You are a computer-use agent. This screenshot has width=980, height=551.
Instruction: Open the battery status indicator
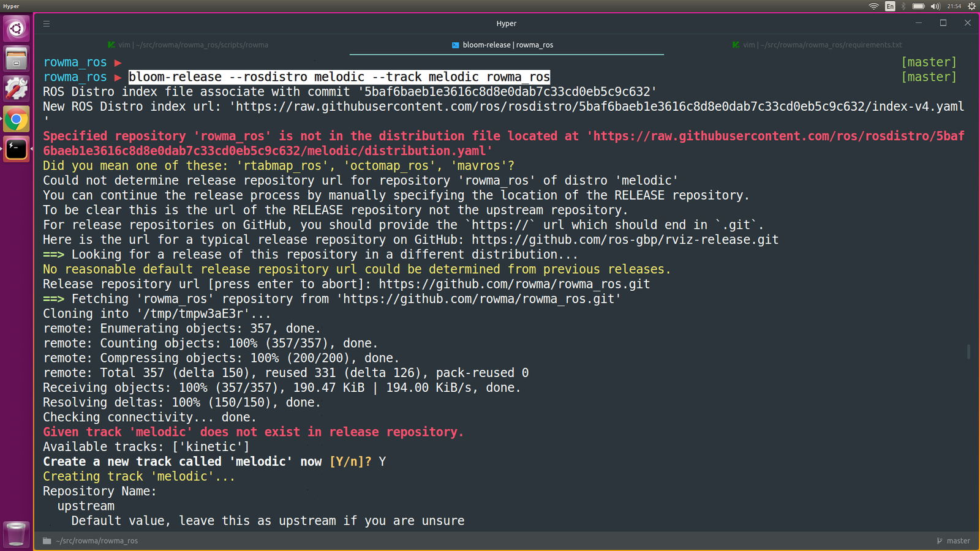click(x=919, y=6)
